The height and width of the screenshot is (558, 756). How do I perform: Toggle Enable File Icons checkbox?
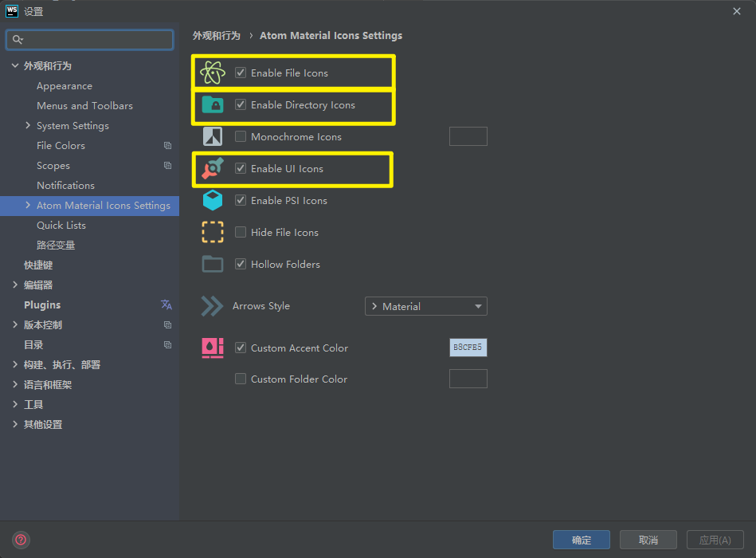pyautogui.click(x=241, y=73)
